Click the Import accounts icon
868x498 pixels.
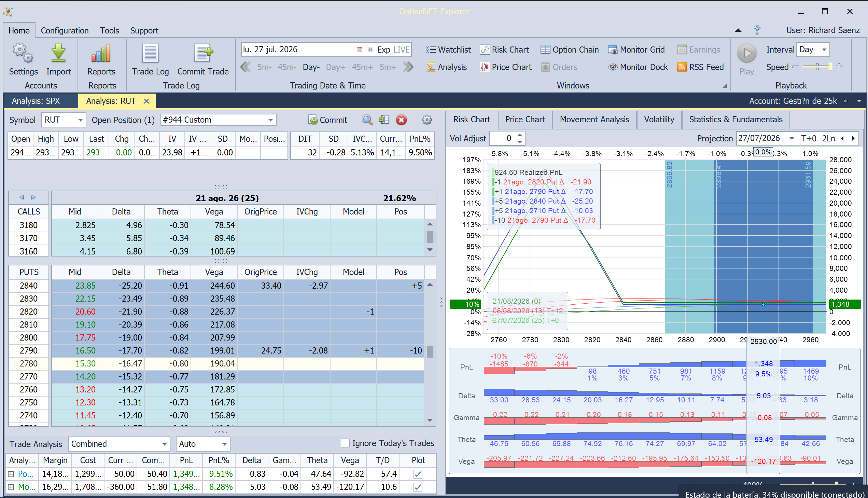[x=58, y=53]
